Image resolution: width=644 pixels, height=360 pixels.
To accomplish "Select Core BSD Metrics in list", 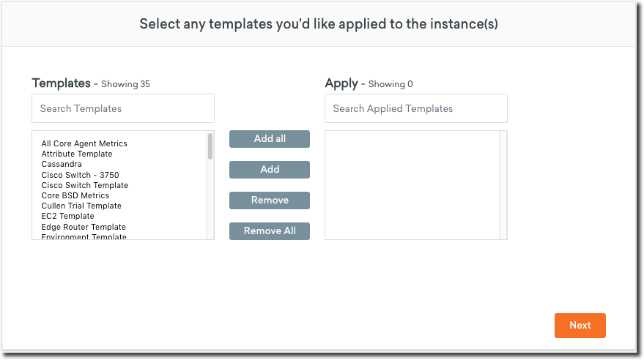I will coord(75,196).
